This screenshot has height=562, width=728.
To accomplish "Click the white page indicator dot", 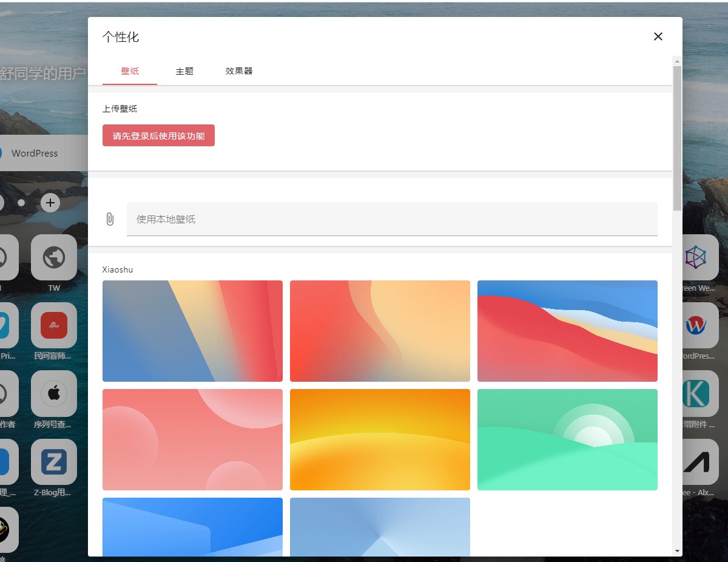I will (x=21, y=203).
